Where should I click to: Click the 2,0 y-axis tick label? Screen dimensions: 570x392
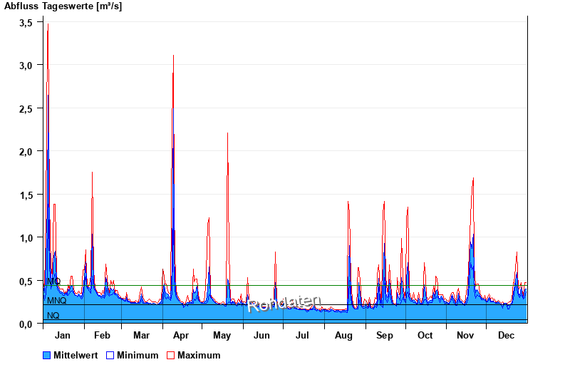[26, 151]
